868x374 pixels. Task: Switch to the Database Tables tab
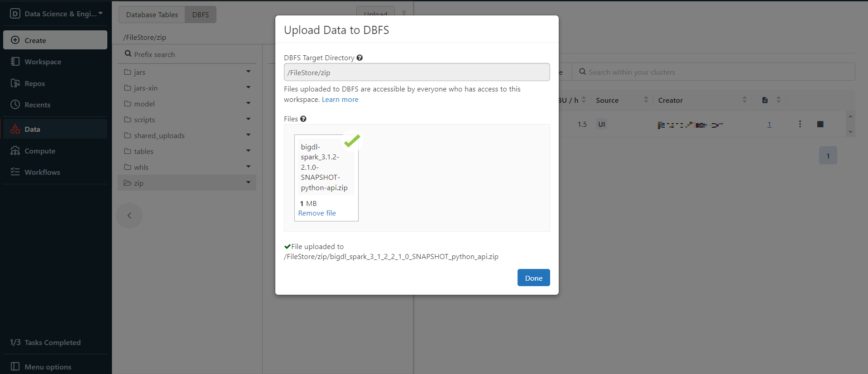[152, 14]
